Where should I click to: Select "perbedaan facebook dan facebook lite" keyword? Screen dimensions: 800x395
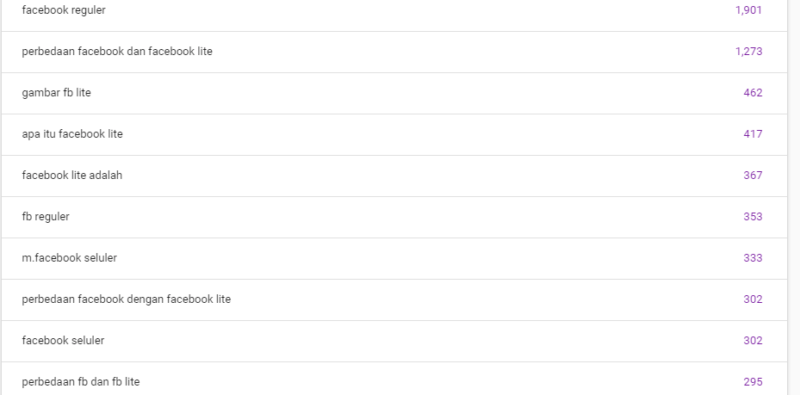(x=117, y=52)
